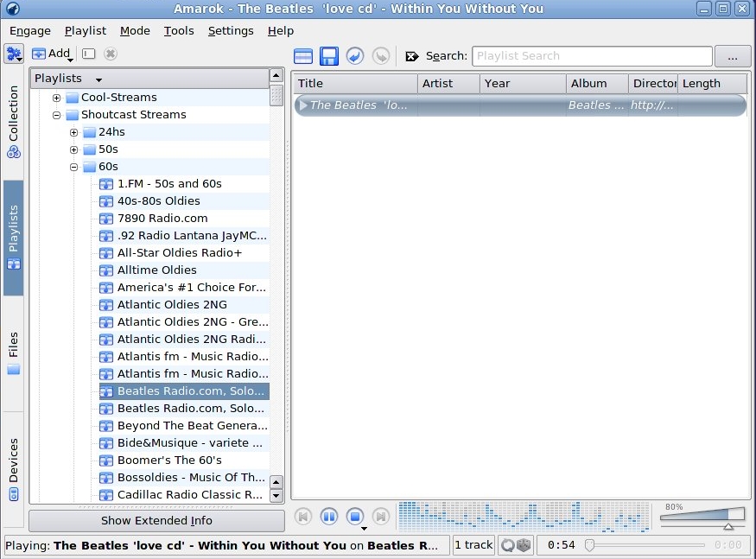Click the play indicator triangle on the playlist row
756x559 pixels.
[302, 105]
